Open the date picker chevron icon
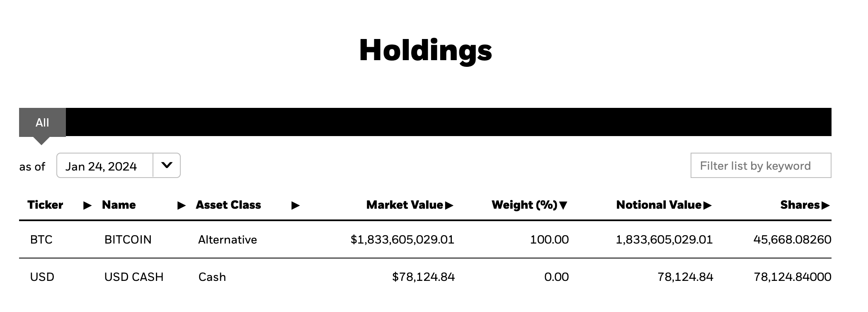The height and width of the screenshot is (312, 868). pyautogui.click(x=167, y=165)
